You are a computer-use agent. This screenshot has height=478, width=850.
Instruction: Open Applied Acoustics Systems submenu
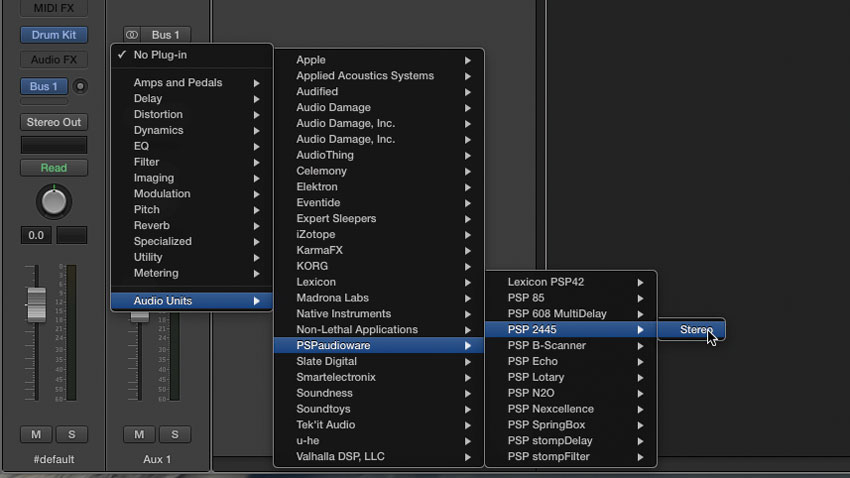point(379,75)
